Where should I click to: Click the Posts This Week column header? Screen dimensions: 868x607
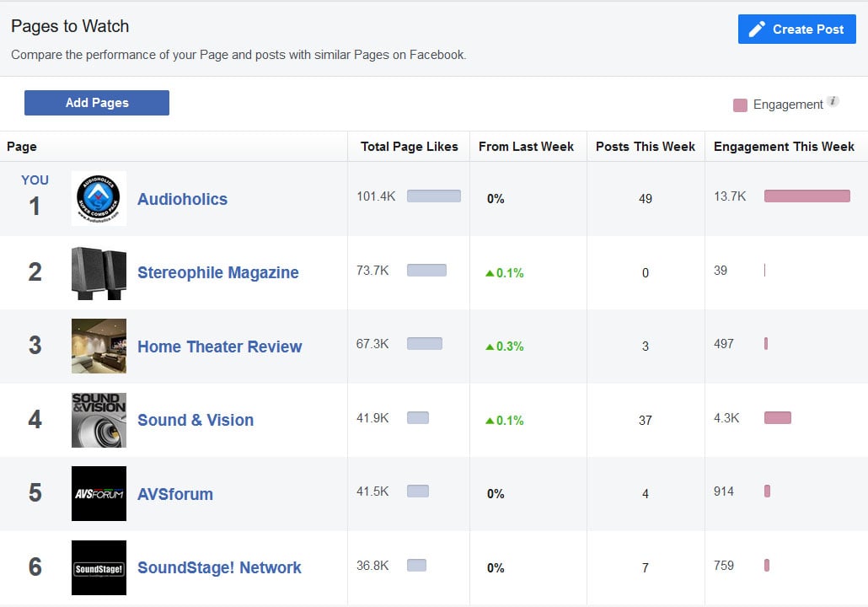[646, 147]
